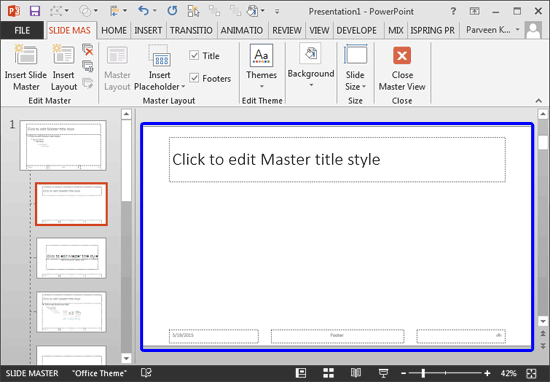
Task: Open the Background dropdown arrow
Action: pos(311,85)
